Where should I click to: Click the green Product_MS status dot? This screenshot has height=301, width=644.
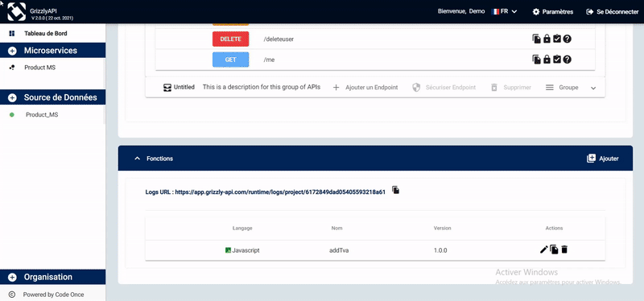click(12, 115)
